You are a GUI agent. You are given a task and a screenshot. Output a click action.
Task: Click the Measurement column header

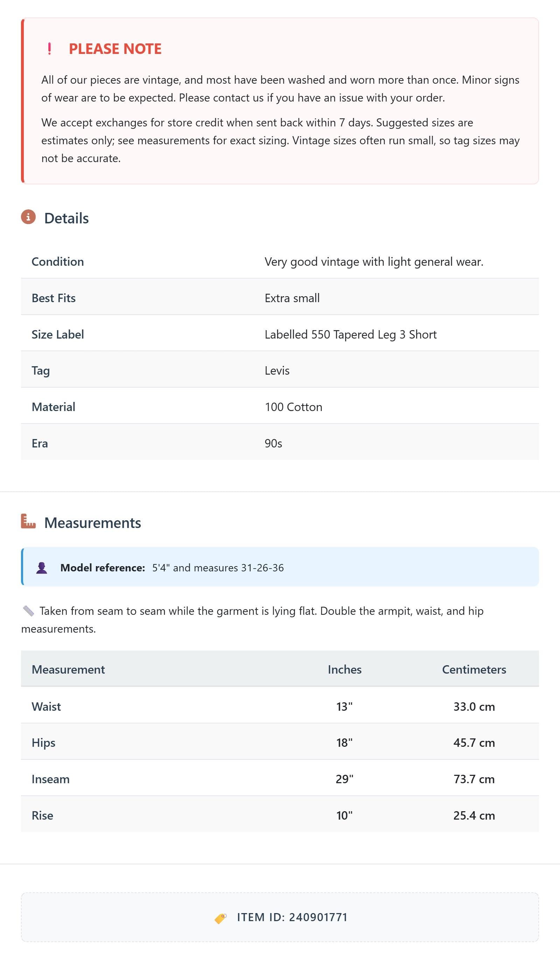click(68, 670)
